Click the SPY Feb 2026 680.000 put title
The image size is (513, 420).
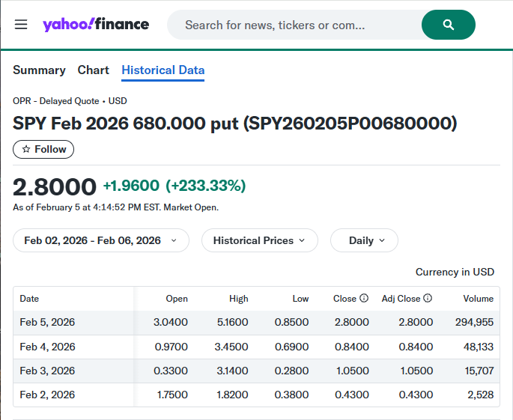click(234, 123)
